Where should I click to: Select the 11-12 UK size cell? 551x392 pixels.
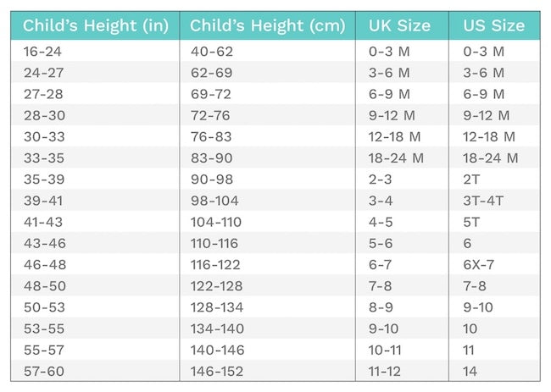tap(386, 371)
